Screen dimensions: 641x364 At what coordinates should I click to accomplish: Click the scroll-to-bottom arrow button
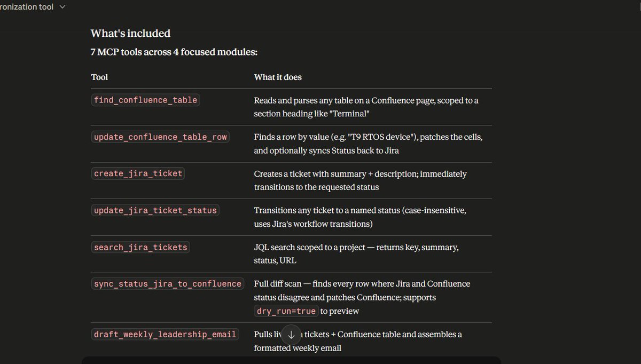[x=291, y=335]
